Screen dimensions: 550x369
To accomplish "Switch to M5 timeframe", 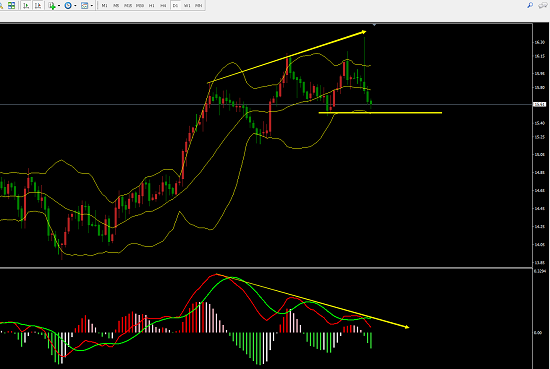I will click(x=116, y=5).
